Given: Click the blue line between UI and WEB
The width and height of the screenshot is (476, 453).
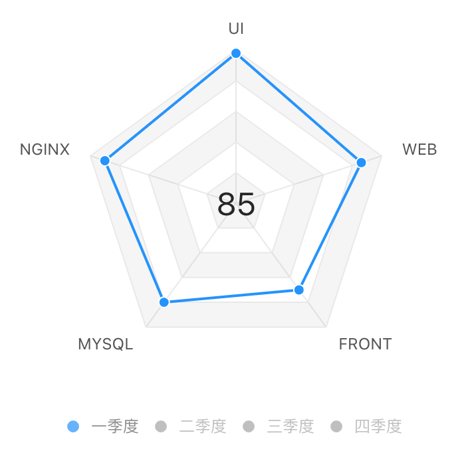Looking at the screenshot, I should [x=298, y=108].
